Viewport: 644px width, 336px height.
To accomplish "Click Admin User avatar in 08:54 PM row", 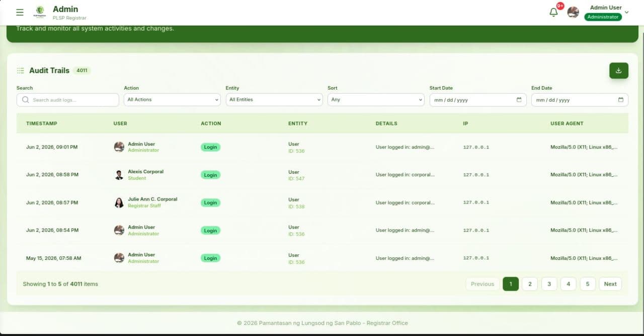I will pyautogui.click(x=119, y=230).
